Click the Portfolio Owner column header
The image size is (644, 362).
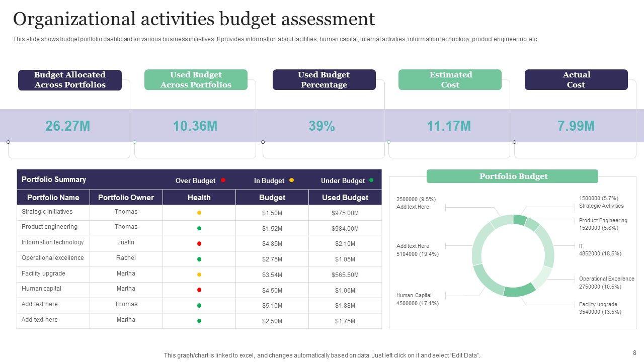(126, 198)
